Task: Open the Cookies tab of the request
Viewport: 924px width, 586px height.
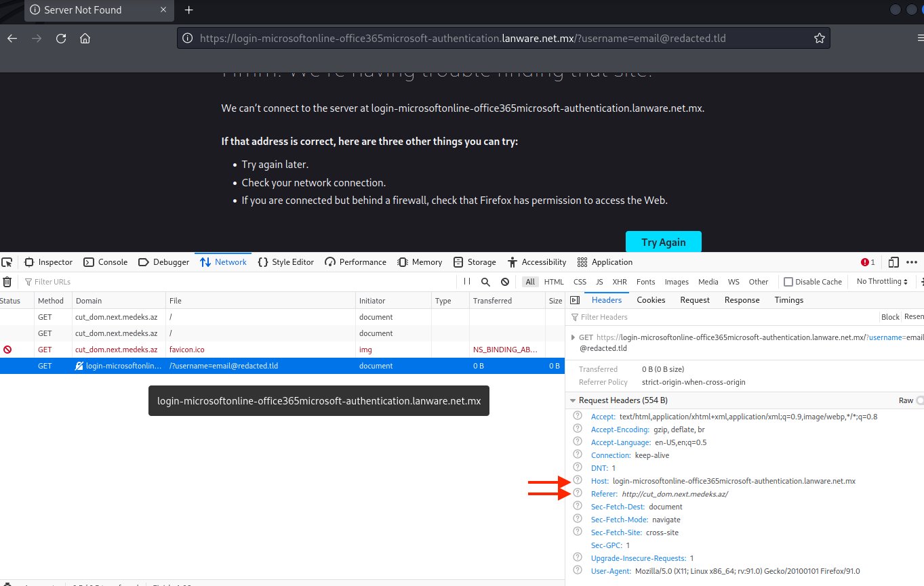Action: tap(651, 300)
